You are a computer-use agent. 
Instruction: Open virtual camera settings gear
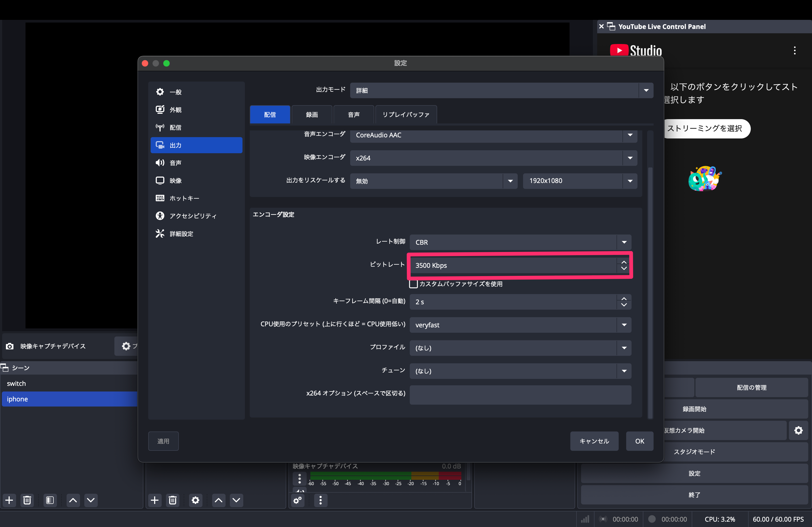[798, 430]
